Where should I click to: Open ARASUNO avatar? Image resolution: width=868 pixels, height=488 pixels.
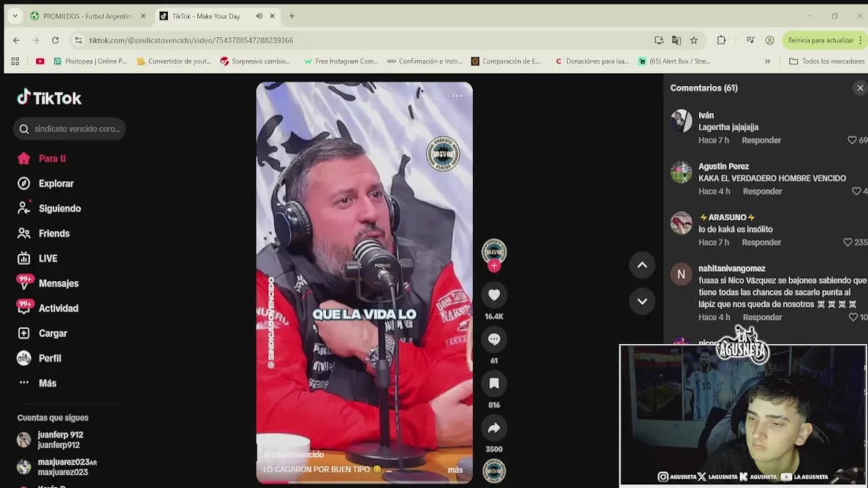point(681,223)
